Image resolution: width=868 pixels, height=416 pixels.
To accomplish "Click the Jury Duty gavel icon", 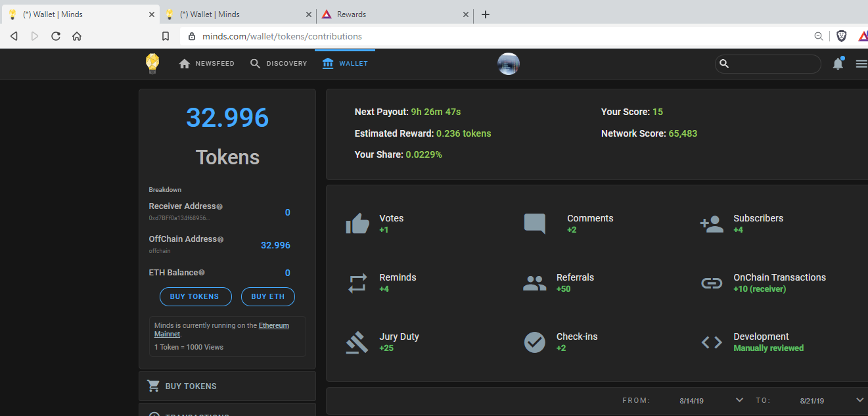I will (x=357, y=342).
